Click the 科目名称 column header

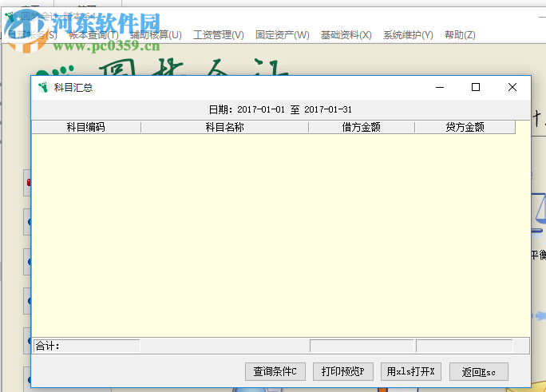point(224,127)
